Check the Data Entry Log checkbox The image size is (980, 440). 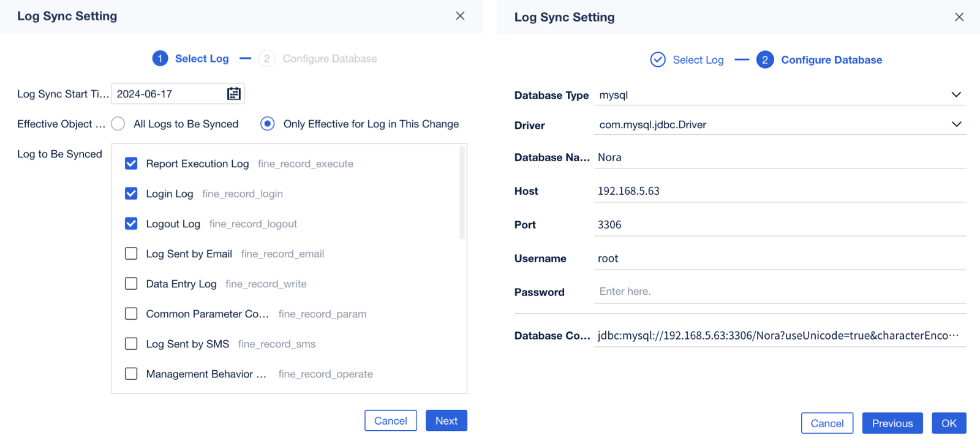[x=131, y=284]
